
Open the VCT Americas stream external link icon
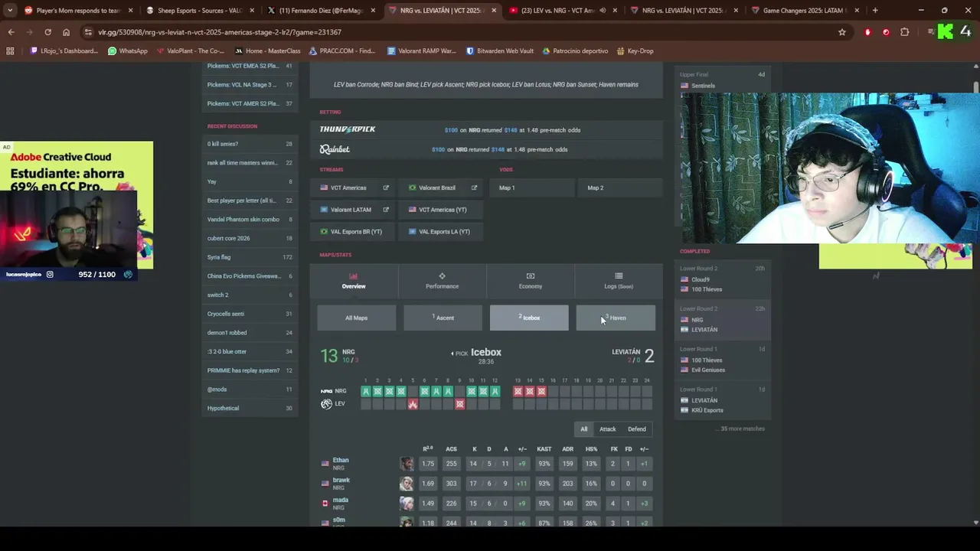coord(386,187)
